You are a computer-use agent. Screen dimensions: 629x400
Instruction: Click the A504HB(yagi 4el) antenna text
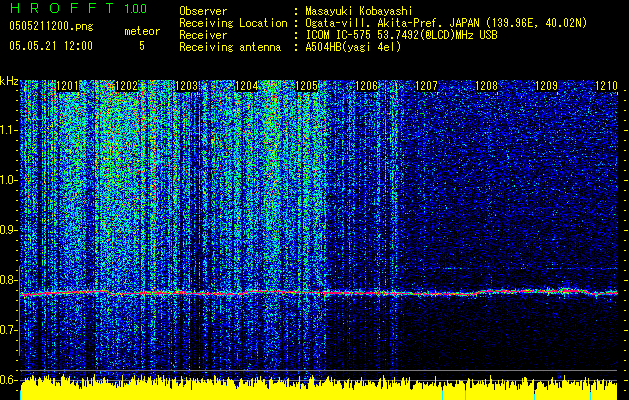pos(353,47)
